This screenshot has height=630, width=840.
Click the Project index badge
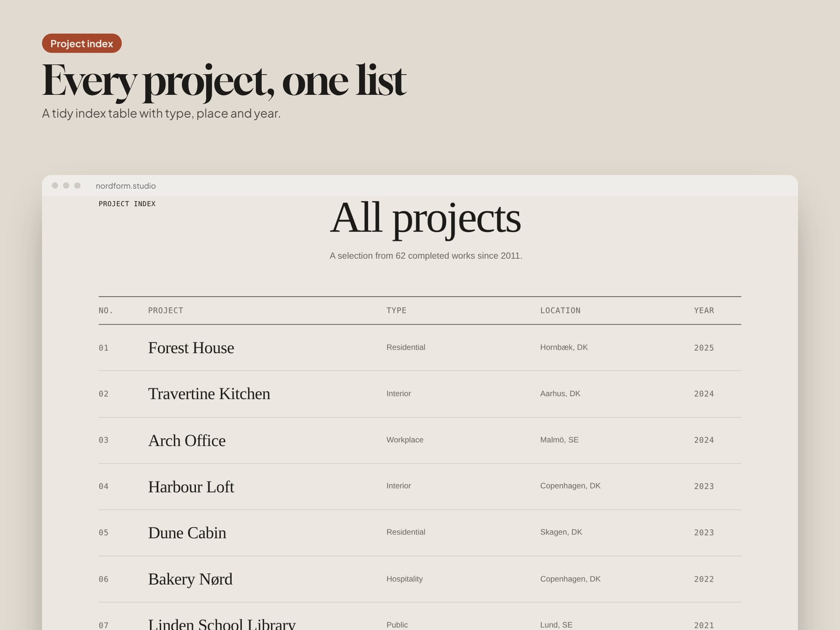(82, 43)
